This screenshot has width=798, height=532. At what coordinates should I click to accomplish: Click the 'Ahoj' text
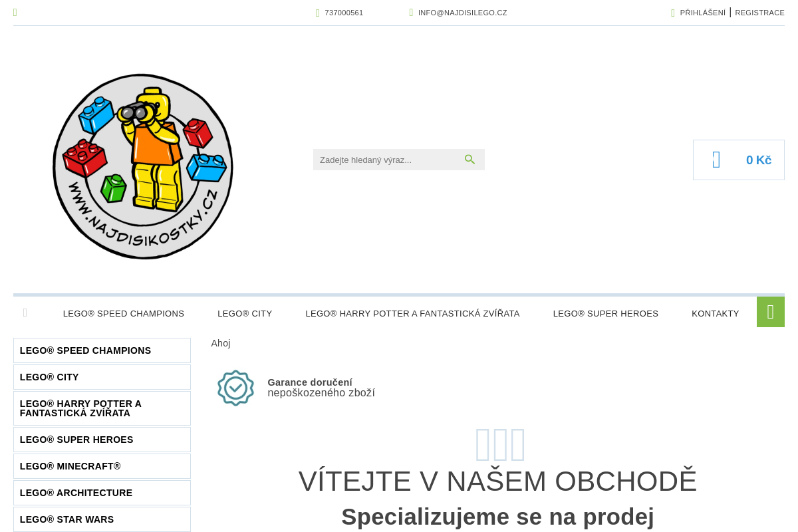(x=221, y=343)
